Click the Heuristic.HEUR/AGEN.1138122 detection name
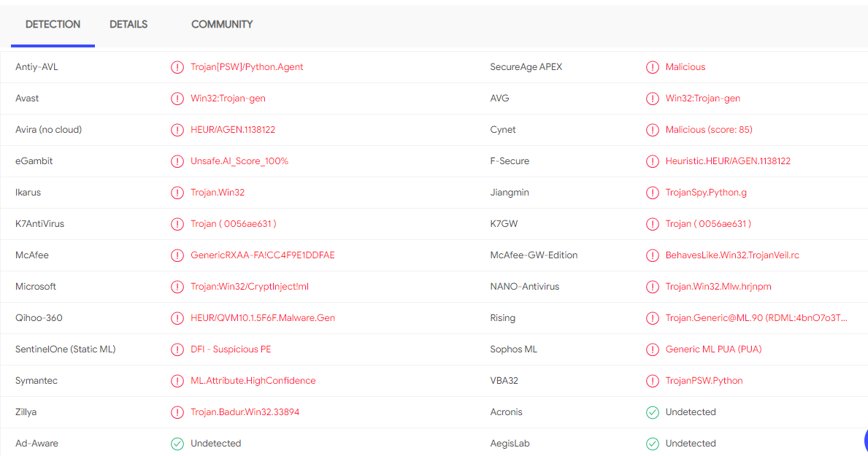 728,161
